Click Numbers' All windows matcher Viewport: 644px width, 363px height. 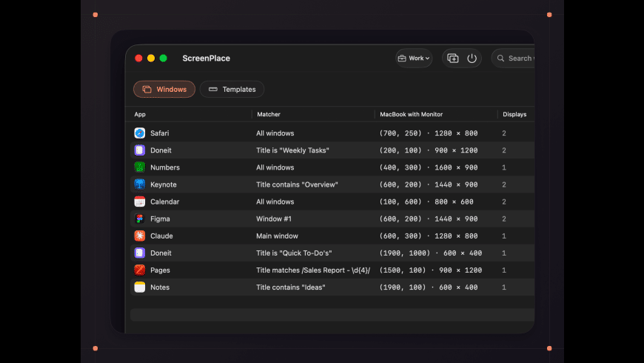[275, 167]
